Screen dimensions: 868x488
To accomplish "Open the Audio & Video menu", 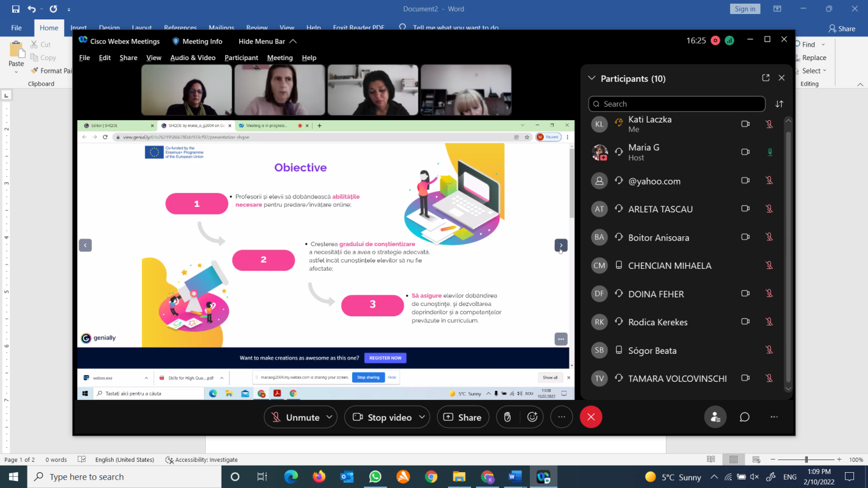I will point(192,58).
